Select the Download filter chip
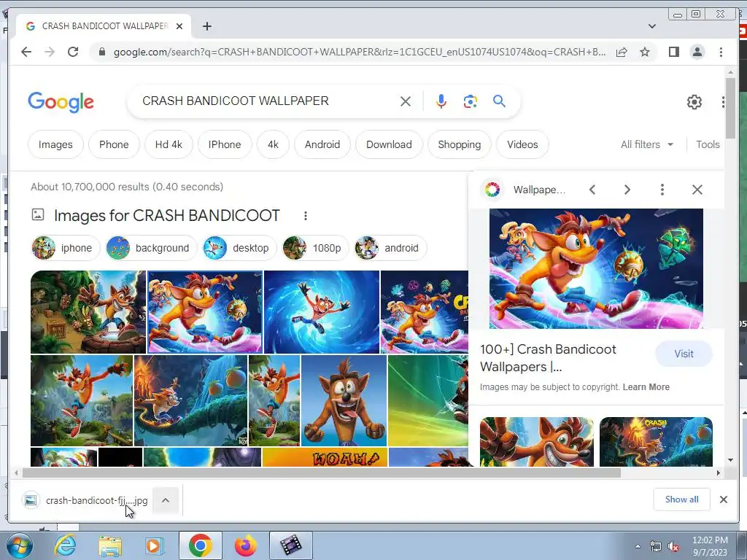747x560 pixels. point(389,144)
